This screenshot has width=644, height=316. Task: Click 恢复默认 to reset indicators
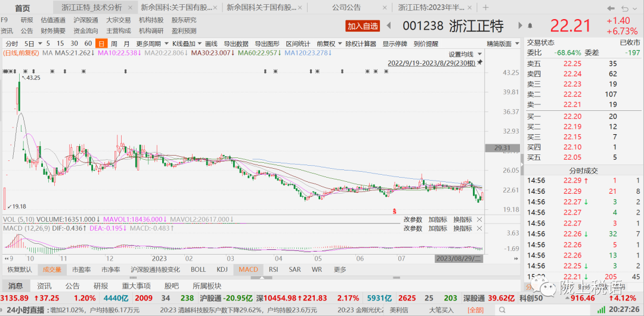(20, 269)
